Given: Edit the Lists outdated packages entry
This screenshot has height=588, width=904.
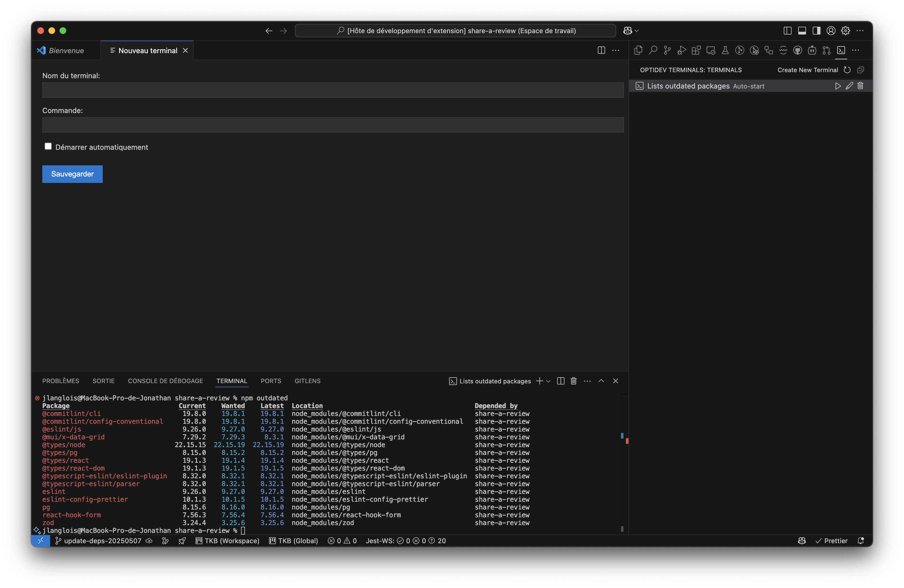Looking at the screenshot, I should tap(849, 86).
